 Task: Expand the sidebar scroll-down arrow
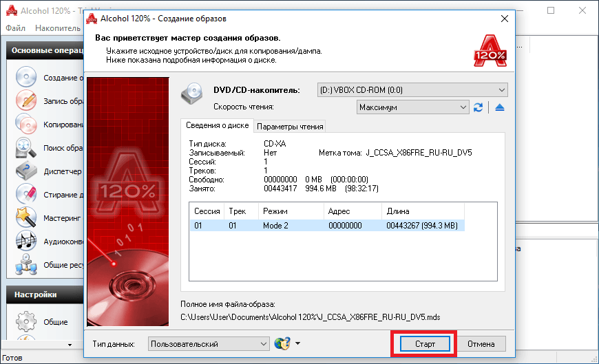70,345
